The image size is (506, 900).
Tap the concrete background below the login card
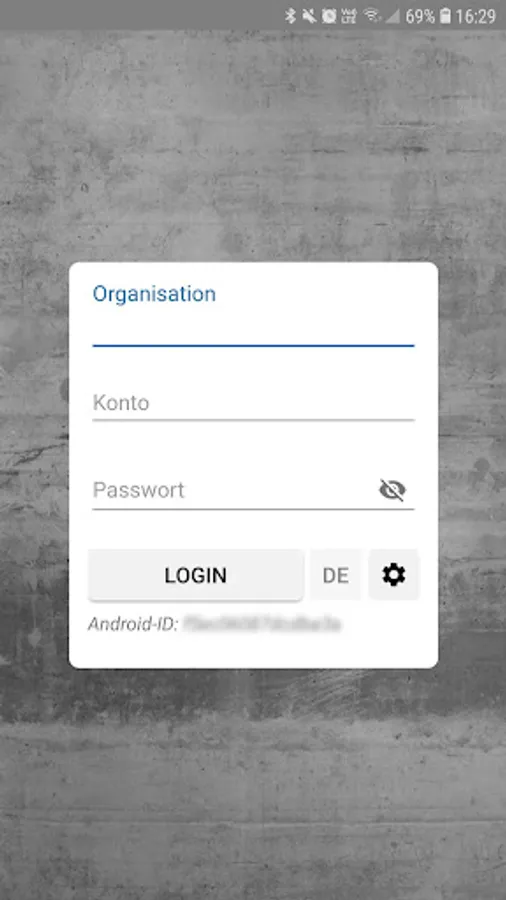pos(253,781)
